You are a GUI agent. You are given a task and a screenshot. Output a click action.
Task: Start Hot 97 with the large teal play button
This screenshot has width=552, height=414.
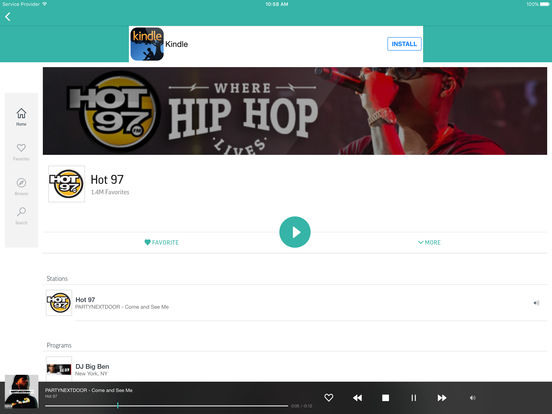point(295,232)
